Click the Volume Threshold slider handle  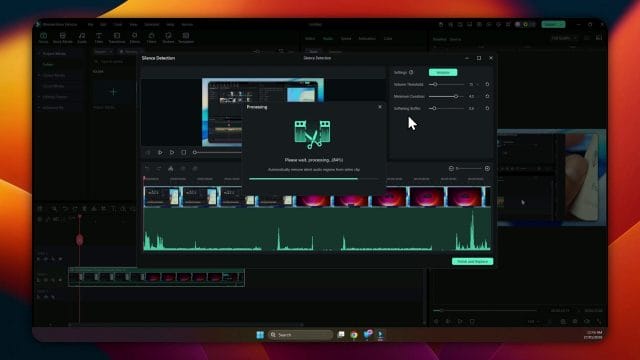point(435,84)
